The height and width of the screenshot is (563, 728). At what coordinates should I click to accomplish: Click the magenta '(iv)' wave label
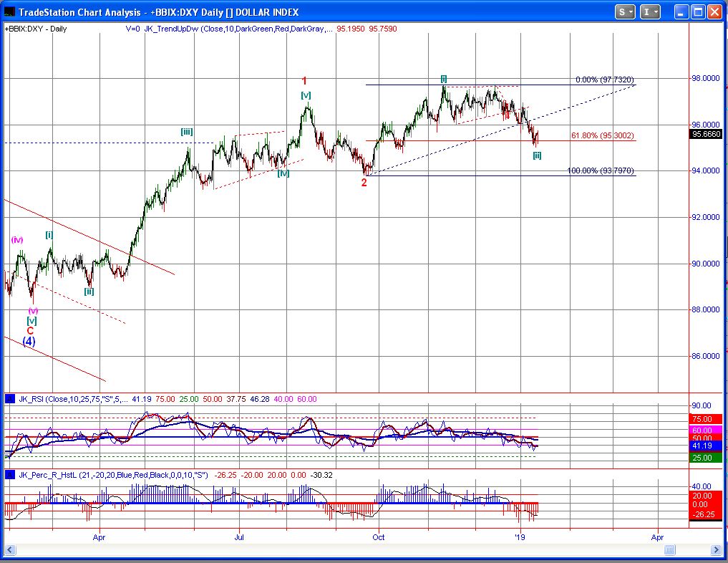point(17,240)
